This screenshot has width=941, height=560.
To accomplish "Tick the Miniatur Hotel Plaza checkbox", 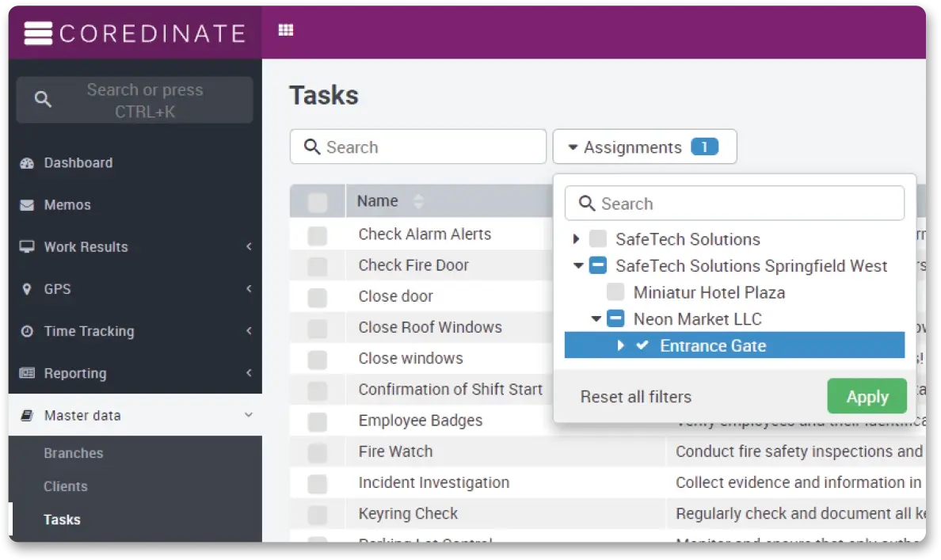I will pos(615,292).
